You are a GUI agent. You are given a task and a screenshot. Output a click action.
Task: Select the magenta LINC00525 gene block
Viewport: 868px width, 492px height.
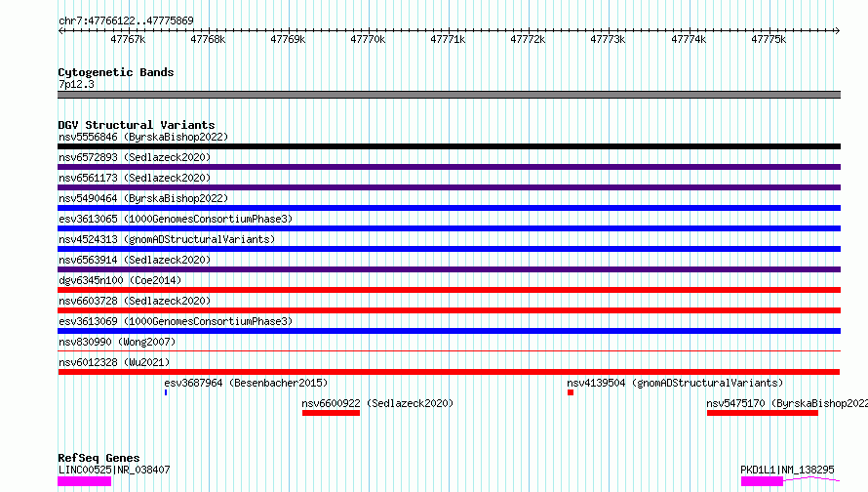coord(84,481)
